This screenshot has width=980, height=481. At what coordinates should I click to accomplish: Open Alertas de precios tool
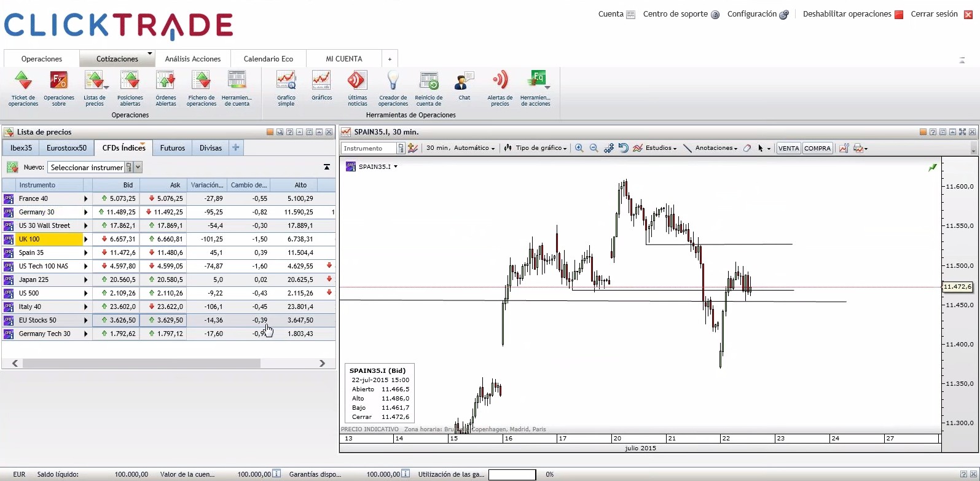coord(500,88)
